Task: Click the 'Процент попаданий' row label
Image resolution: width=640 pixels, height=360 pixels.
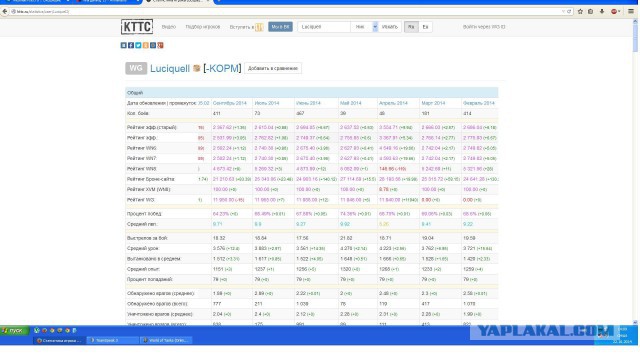Action: [x=149, y=280]
